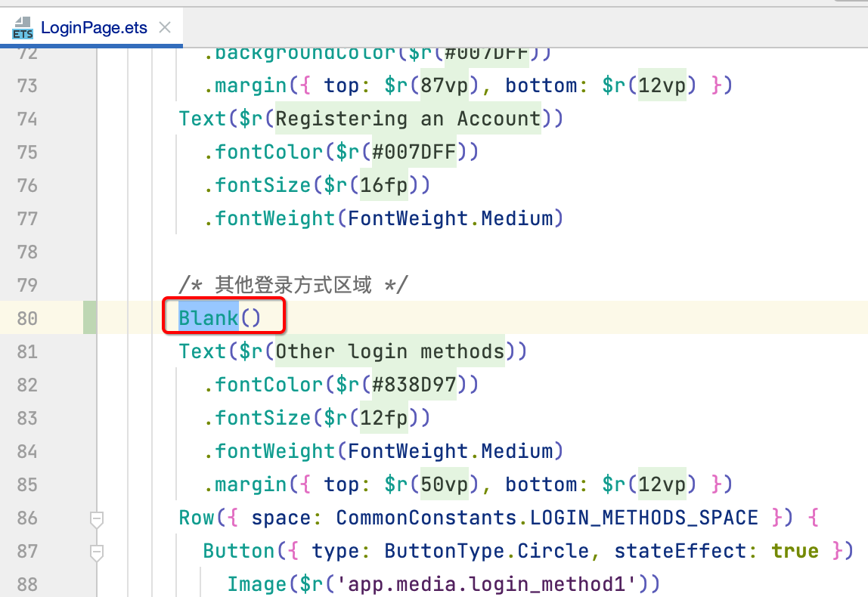This screenshot has height=597, width=868.
Task: Collapse the Row code block at line 86
Action: [96, 519]
